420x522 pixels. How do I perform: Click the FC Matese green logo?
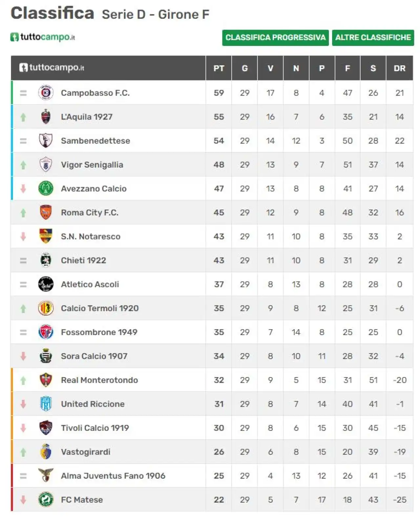tap(46, 499)
